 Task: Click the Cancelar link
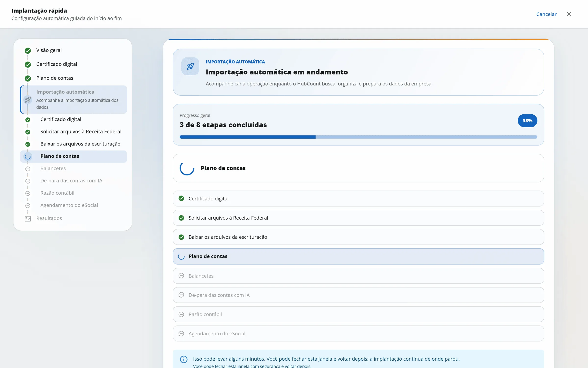click(x=546, y=14)
